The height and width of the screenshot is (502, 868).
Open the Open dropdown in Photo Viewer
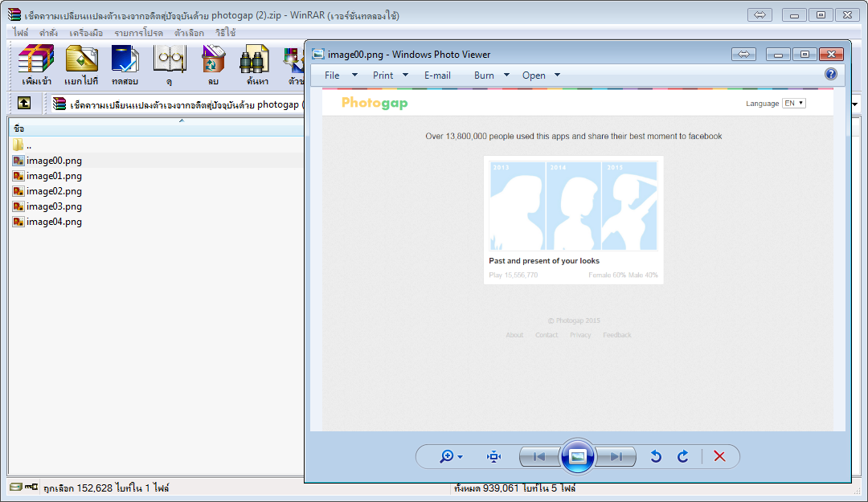[x=542, y=76]
